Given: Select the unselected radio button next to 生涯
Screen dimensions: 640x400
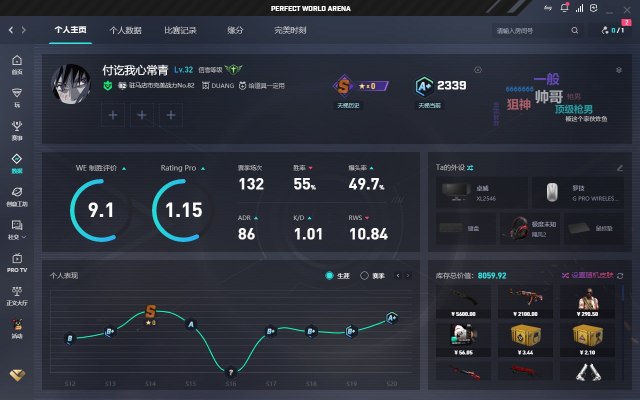Looking at the screenshot, I should point(364,276).
